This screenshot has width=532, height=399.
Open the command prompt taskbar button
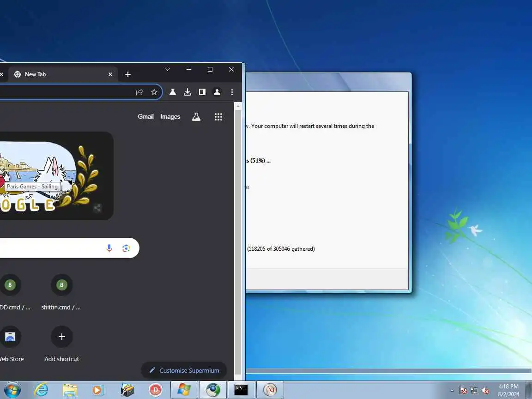point(241,390)
